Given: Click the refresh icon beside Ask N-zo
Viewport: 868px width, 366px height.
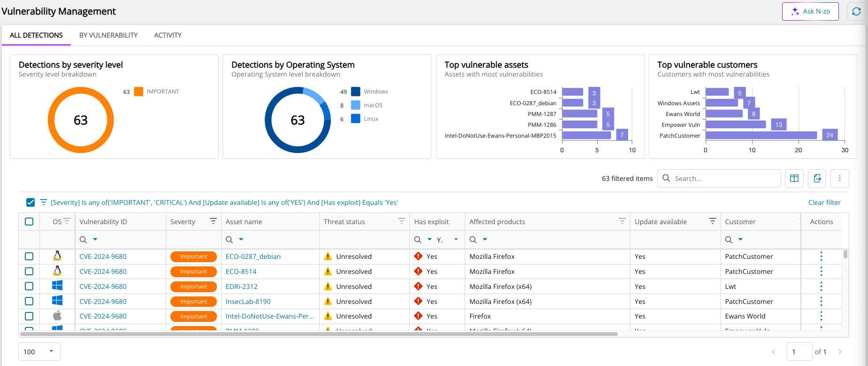Looking at the screenshot, I should (x=856, y=11).
